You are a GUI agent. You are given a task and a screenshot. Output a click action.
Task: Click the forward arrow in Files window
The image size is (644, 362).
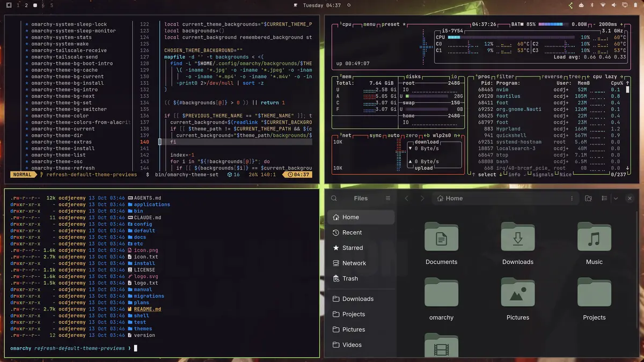click(x=422, y=198)
